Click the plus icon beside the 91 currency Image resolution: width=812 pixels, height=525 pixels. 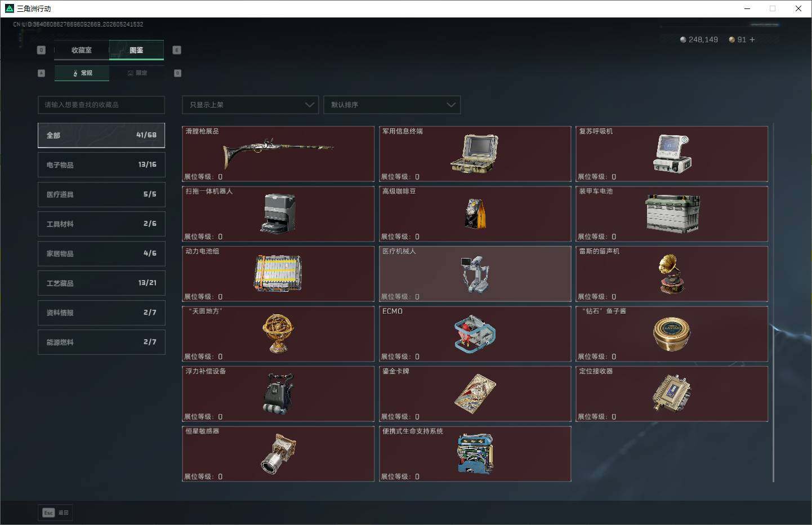pos(752,39)
